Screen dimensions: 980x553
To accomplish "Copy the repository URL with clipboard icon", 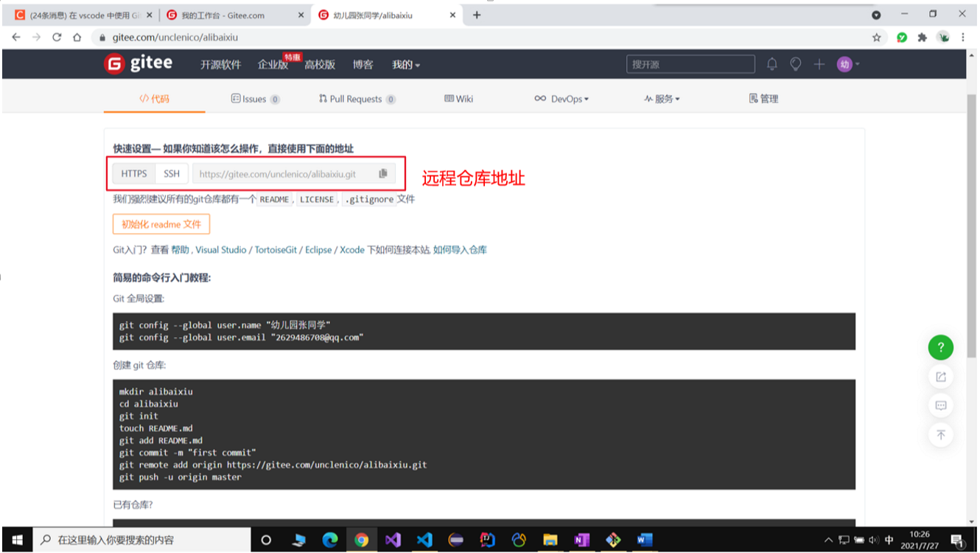I will pos(383,174).
